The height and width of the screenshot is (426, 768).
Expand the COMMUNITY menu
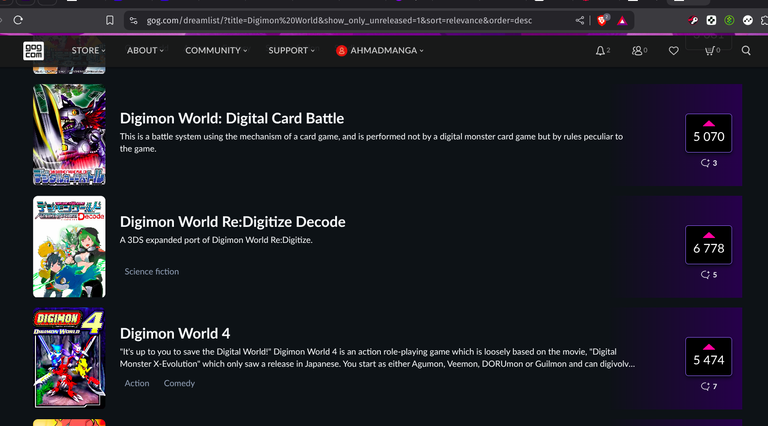(x=216, y=50)
